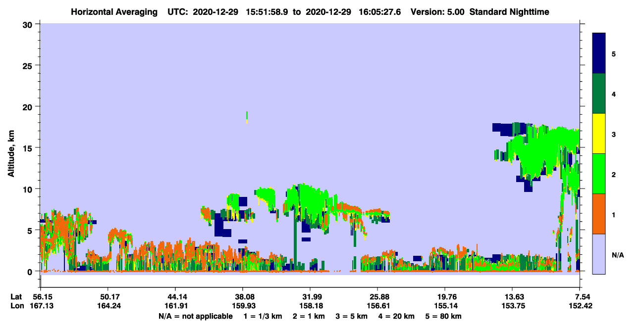Click the legend entry '2 = 1 km'
The height and width of the screenshot is (330, 644).
click(308, 316)
